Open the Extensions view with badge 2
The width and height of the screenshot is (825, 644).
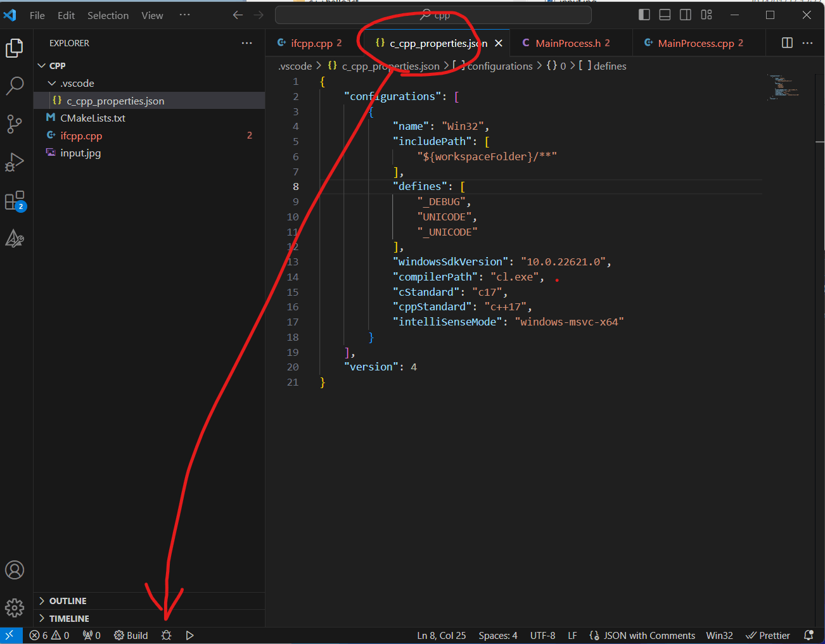[15, 201]
